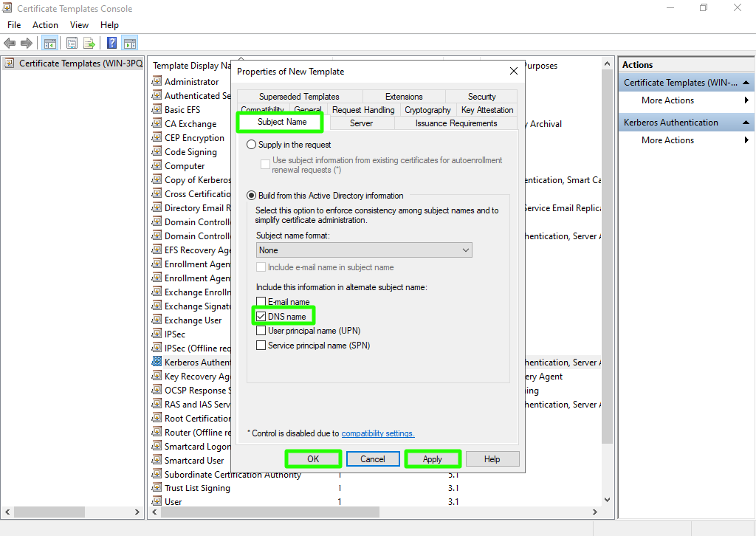The width and height of the screenshot is (756, 536).
Task: Click the Certificate Templates node icon in tree
Action: pos(10,63)
